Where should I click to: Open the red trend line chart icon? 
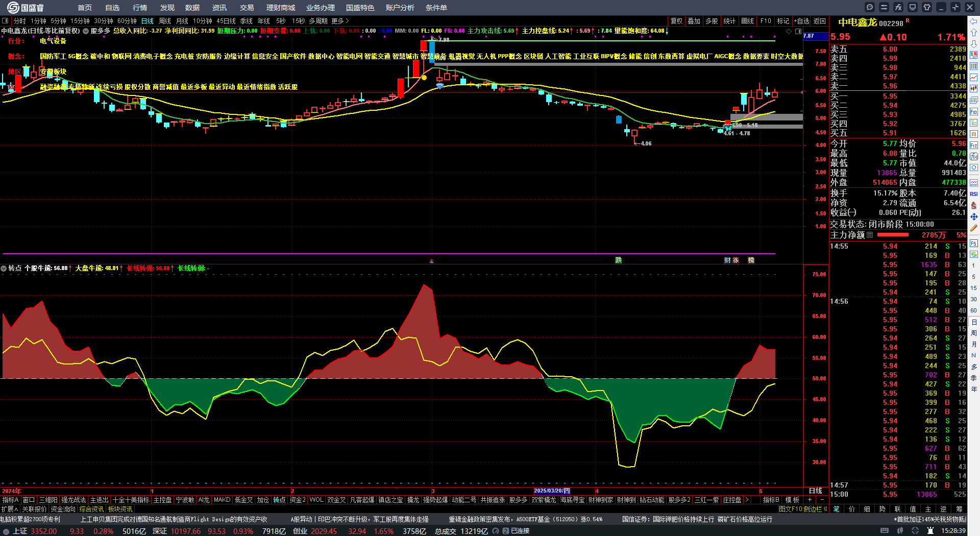click(974, 78)
